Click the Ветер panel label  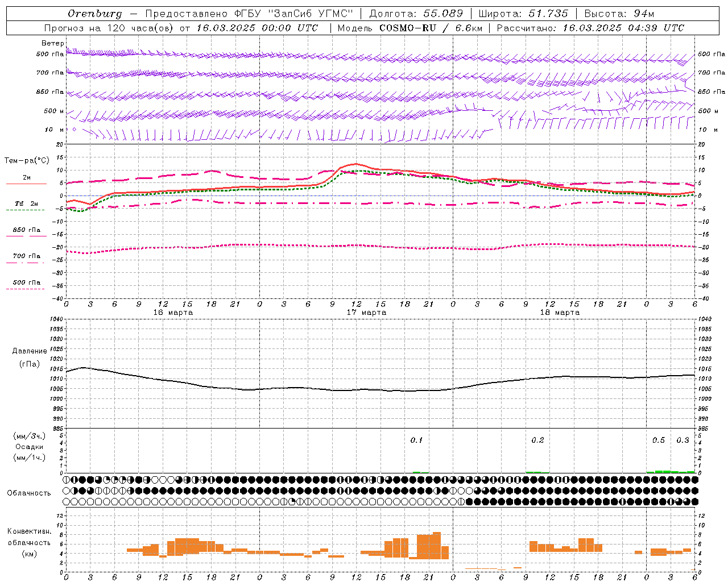coord(53,43)
